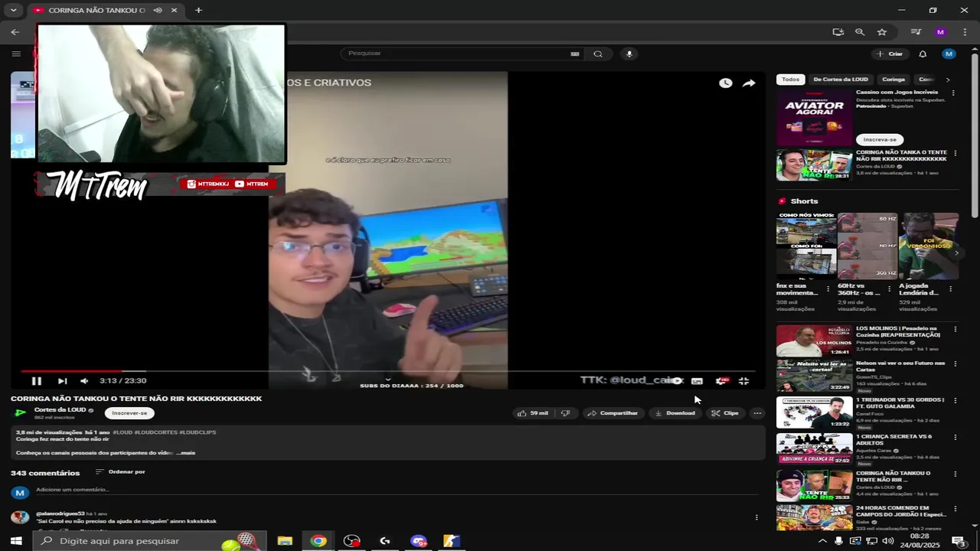Viewport: 980px width, 551px height.
Task: Open options for 1 CRIANÇA SECRETA video
Action: coord(955,438)
